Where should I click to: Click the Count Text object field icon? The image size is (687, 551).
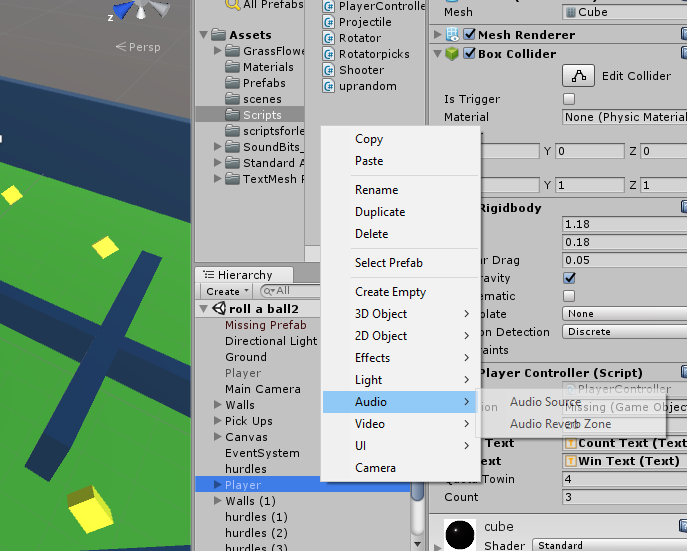[x=570, y=443]
